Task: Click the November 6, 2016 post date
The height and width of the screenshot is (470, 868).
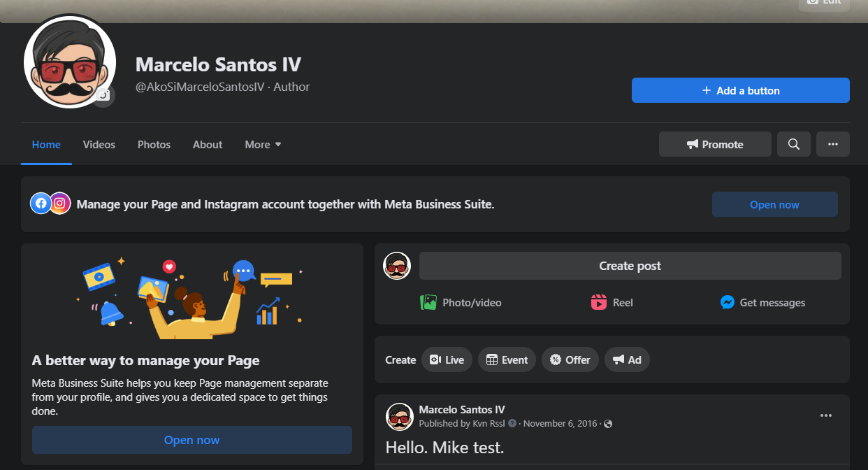Action: point(560,424)
